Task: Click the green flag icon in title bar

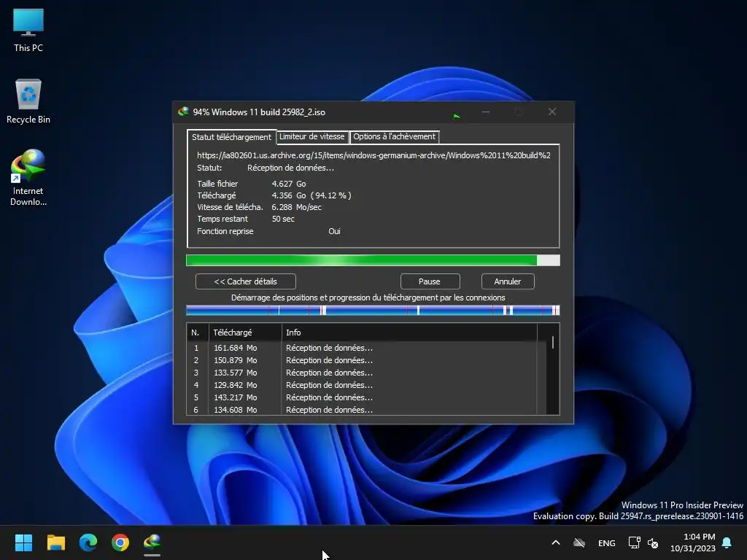Action: point(457,116)
